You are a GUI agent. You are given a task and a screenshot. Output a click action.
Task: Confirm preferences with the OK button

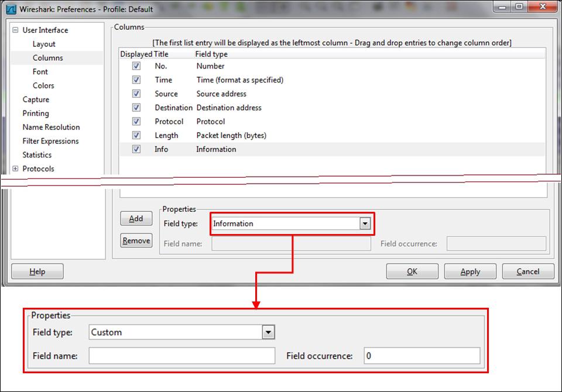412,271
